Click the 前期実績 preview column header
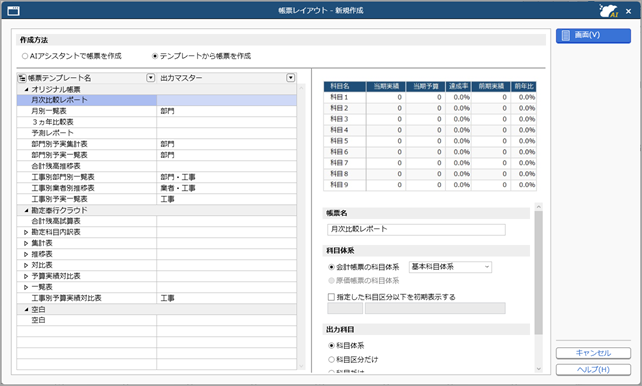This screenshot has height=386, width=642. coord(491,86)
